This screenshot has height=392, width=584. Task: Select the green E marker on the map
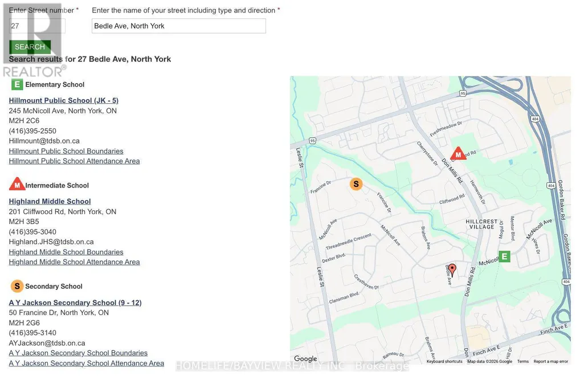pos(504,256)
